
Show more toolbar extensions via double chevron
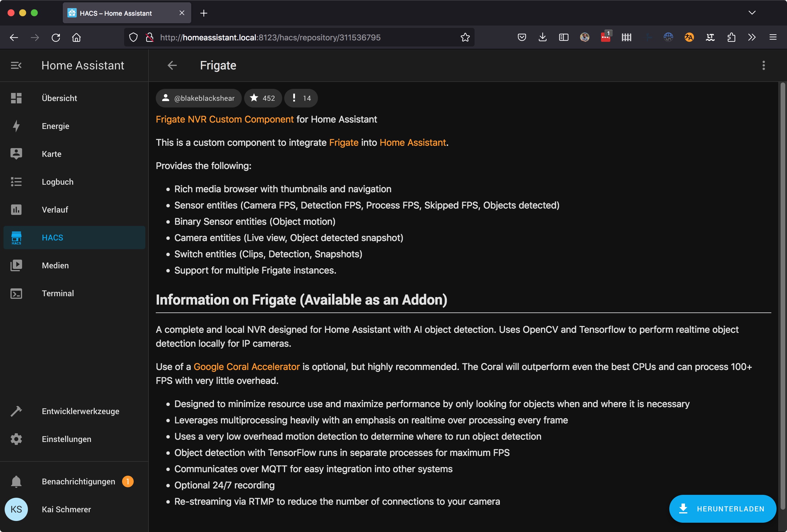(x=752, y=37)
